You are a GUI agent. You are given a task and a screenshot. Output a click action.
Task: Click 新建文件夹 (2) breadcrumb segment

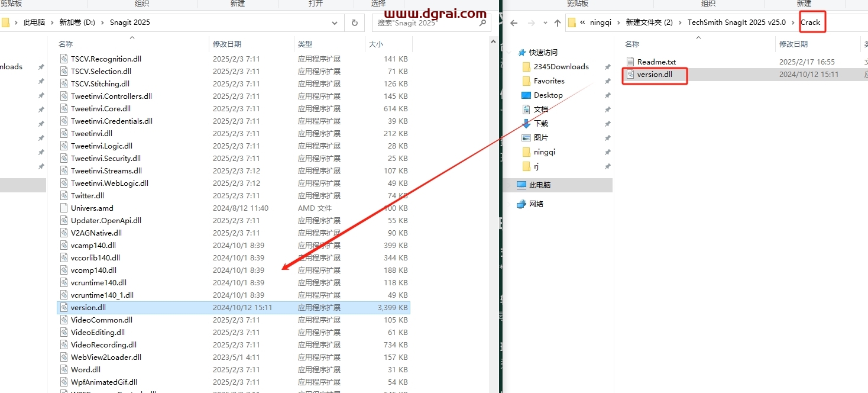[x=649, y=22]
